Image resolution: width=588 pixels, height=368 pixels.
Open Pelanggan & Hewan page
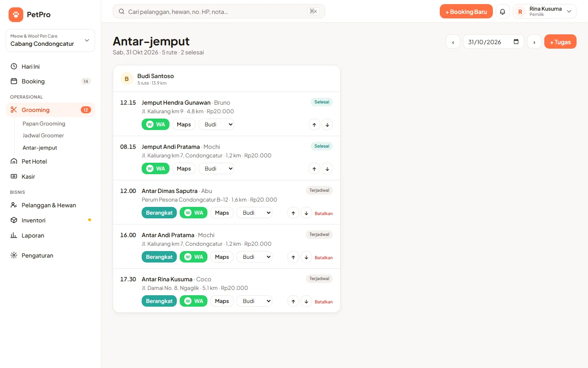pos(50,205)
